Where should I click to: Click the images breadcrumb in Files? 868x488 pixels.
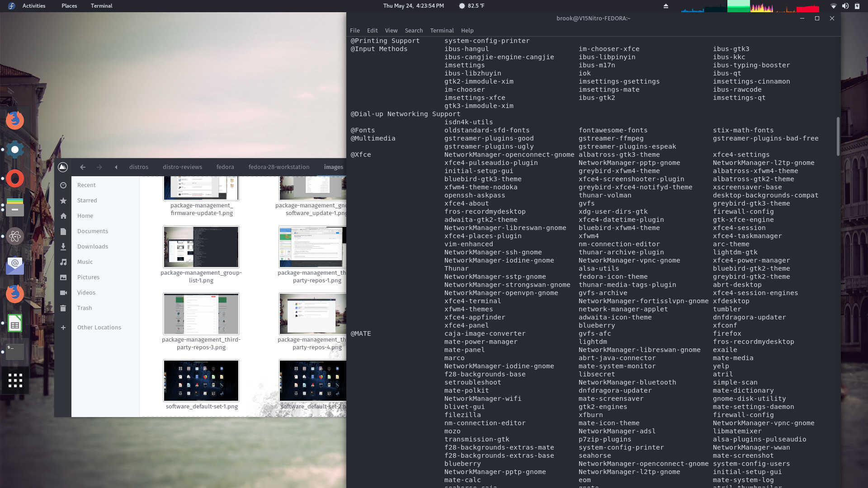[334, 167]
